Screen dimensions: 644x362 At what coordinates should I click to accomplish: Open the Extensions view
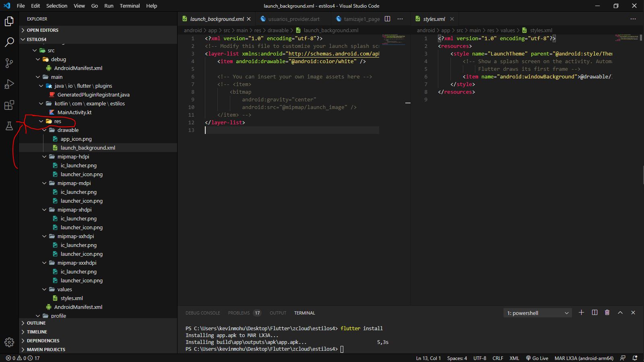pyautogui.click(x=9, y=105)
